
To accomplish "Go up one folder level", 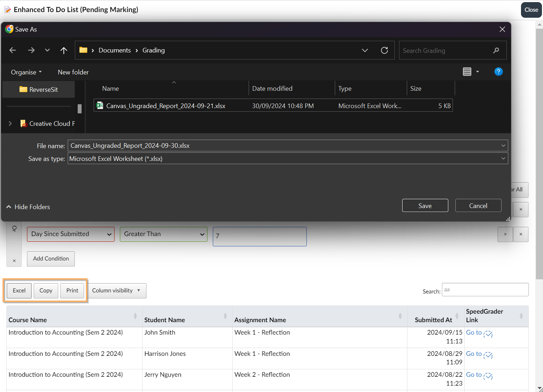I will (64, 50).
